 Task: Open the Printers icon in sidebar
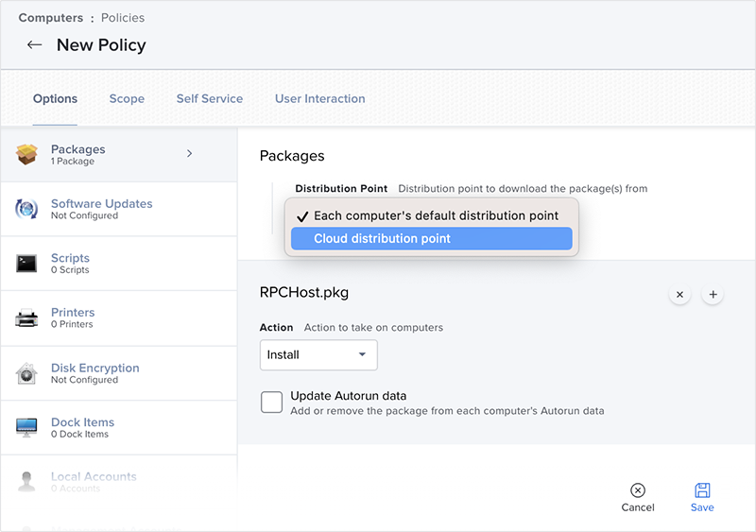(x=26, y=318)
